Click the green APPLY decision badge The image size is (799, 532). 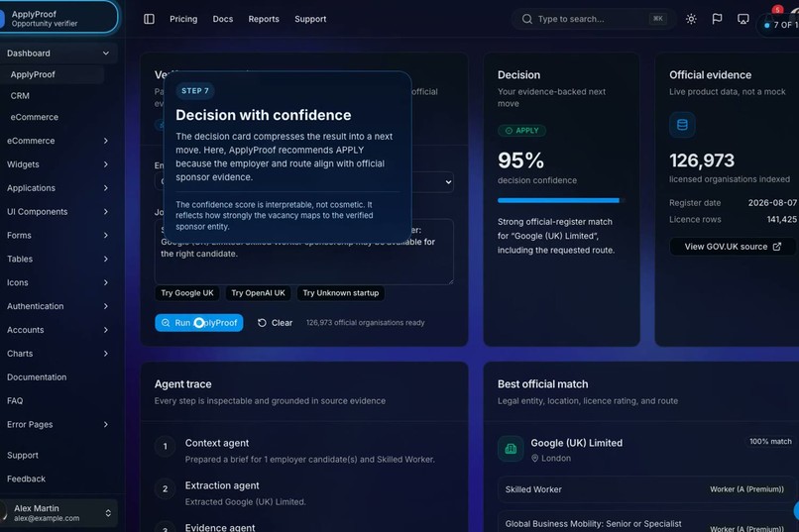click(521, 131)
